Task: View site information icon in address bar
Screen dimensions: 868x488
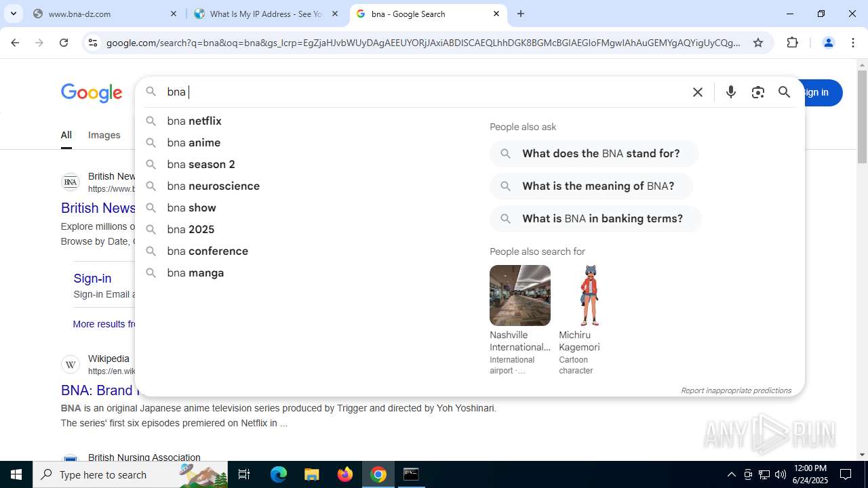Action: point(93,43)
